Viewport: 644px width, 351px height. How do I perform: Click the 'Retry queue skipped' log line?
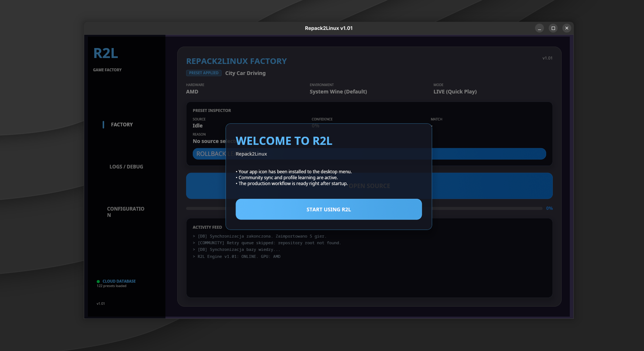pyautogui.click(x=267, y=243)
